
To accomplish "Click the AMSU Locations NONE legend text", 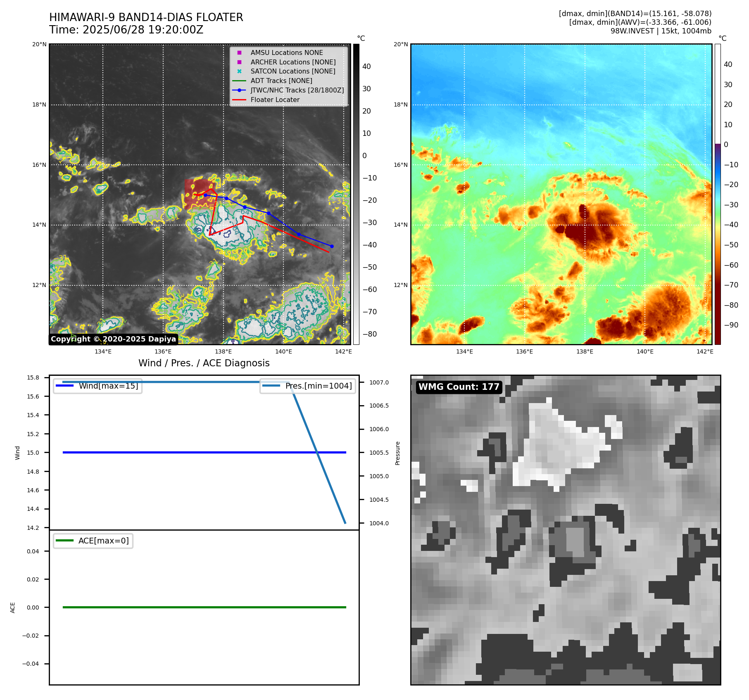I will (287, 52).
